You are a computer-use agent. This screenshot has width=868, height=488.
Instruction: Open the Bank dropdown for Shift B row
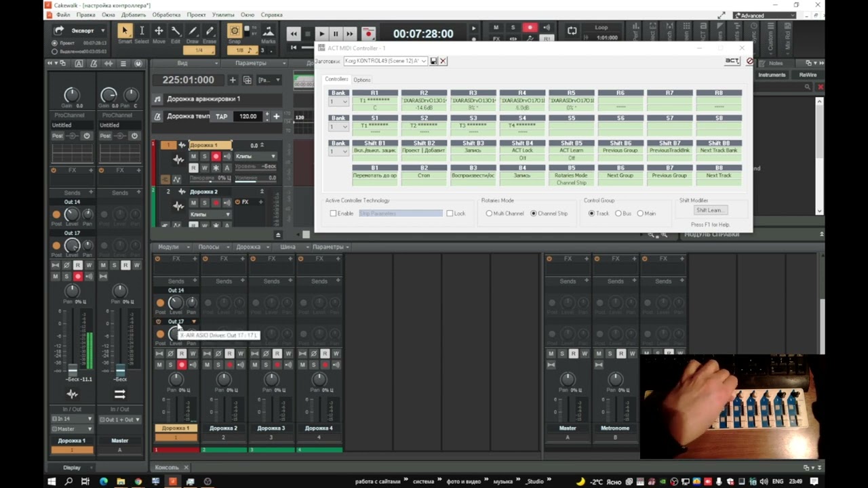(x=338, y=151)
